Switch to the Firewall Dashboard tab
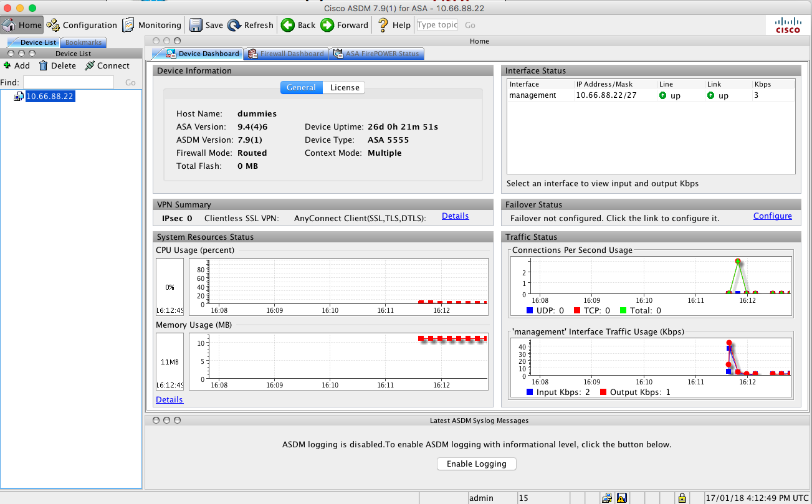Screen dimensions: 812x504 (285, 54)
